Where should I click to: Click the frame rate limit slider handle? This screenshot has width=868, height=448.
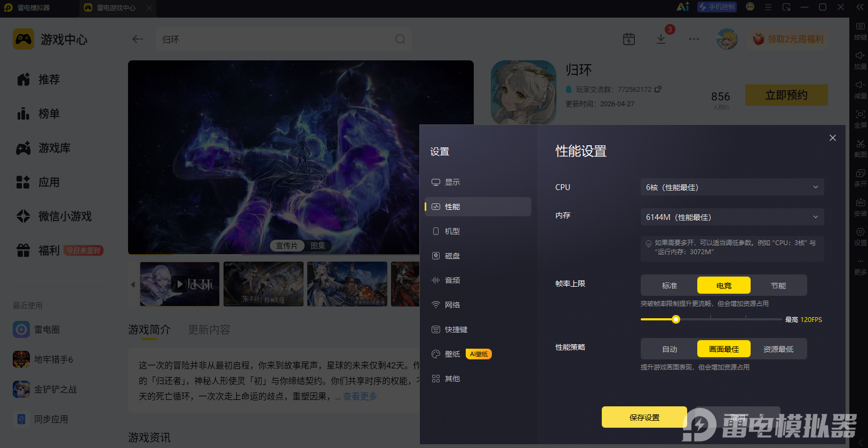[x=676, y=319]
